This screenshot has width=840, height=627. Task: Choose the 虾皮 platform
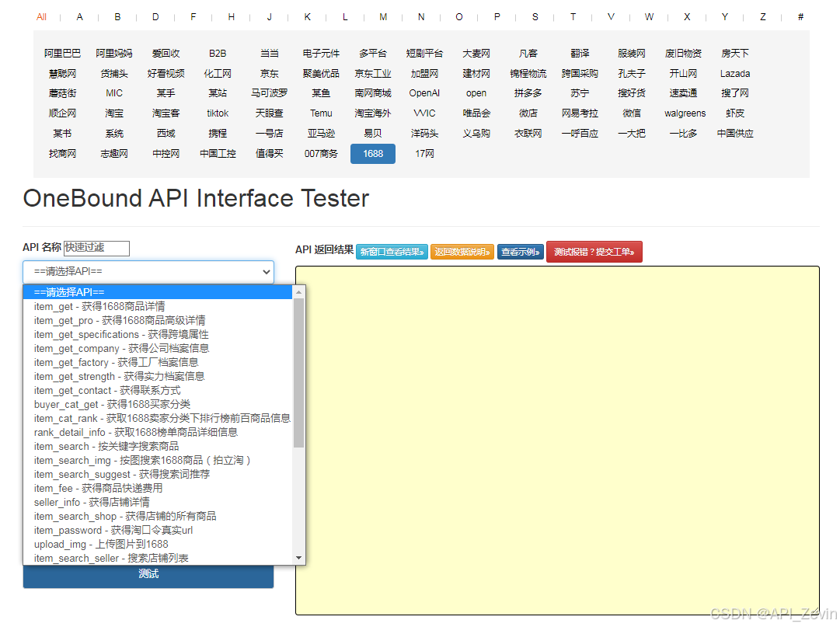[734, 113]
